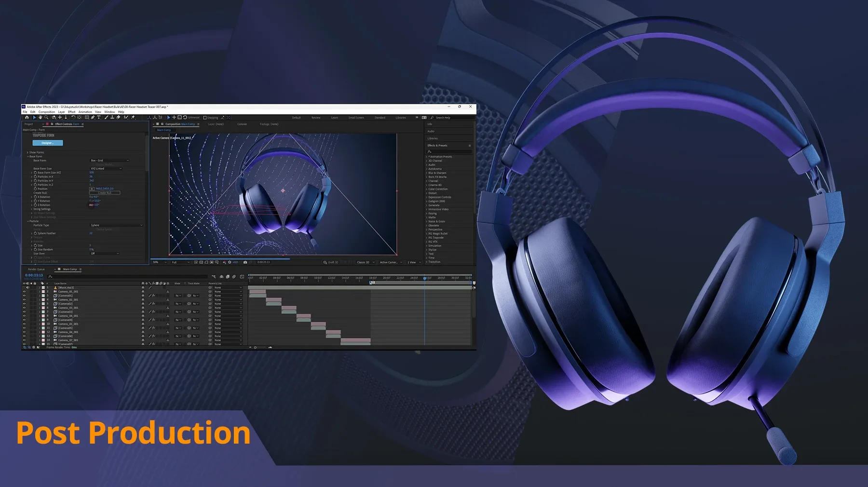Open the Base Form dropdown set to Box - Grid

pos(108,160)
